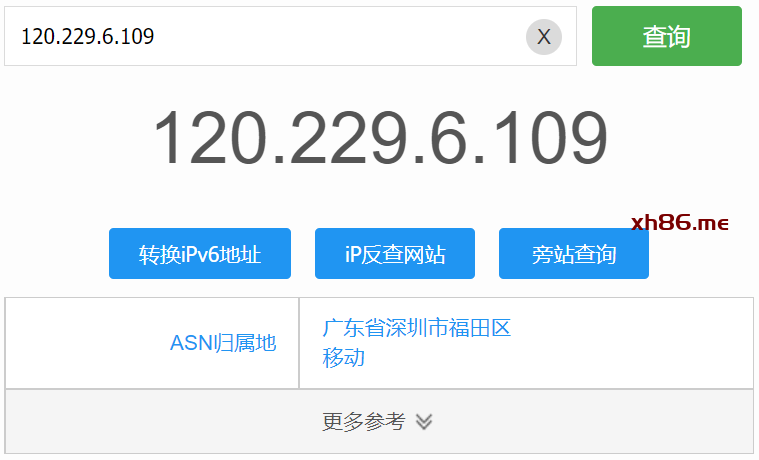This screenshot has width=759, height=460.
Task: Click the 移动 carrier text
Action: pyautogui.click(x=344, y=358)
